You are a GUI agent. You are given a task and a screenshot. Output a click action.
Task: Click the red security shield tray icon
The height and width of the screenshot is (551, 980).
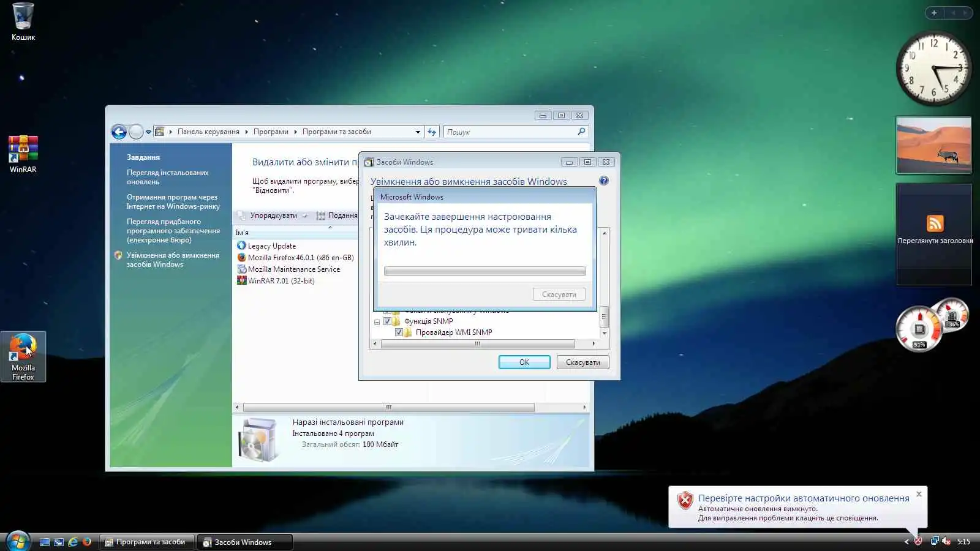[x=918, y=541]
